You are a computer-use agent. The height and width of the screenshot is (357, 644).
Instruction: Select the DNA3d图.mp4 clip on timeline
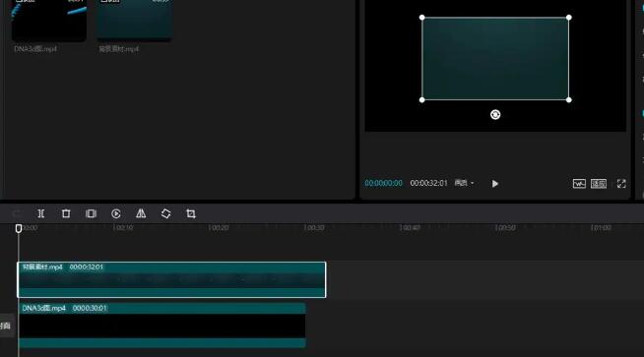[161, 326]
